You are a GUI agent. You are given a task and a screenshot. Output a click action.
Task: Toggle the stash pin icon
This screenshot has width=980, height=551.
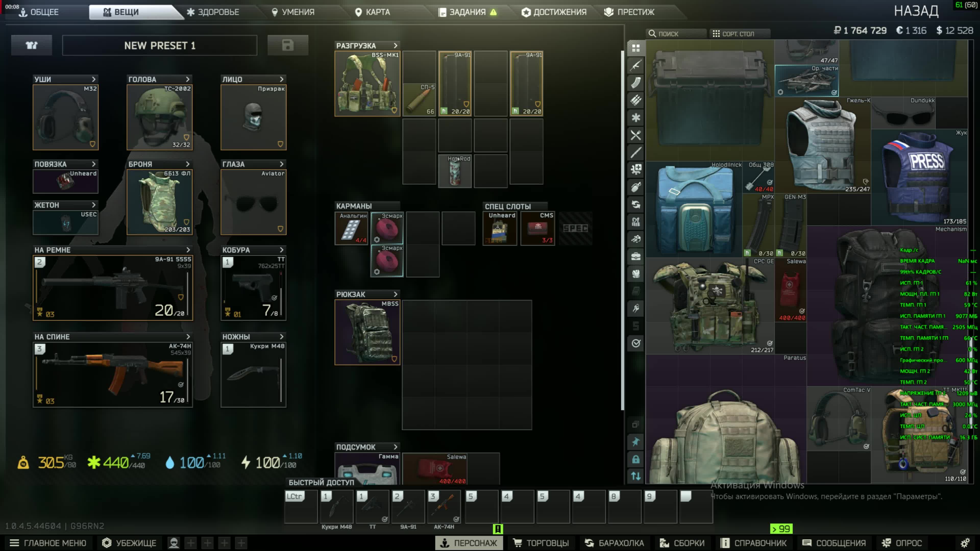(x=636, y=442)
